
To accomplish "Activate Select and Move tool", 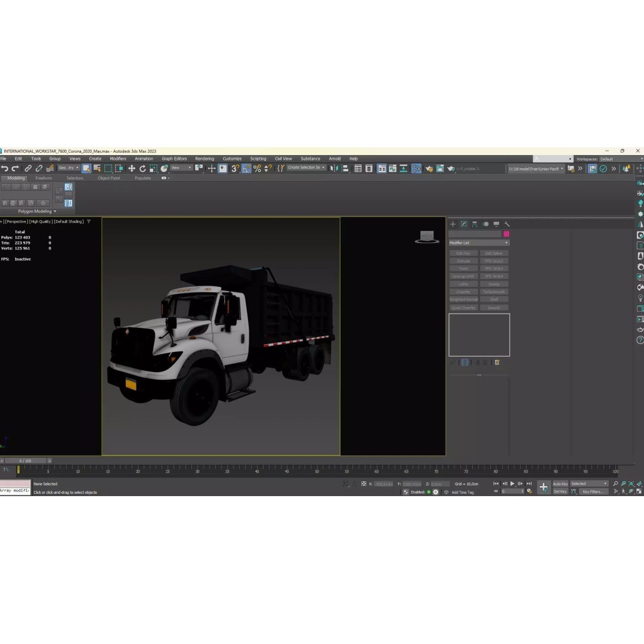I will coord(132,168).
